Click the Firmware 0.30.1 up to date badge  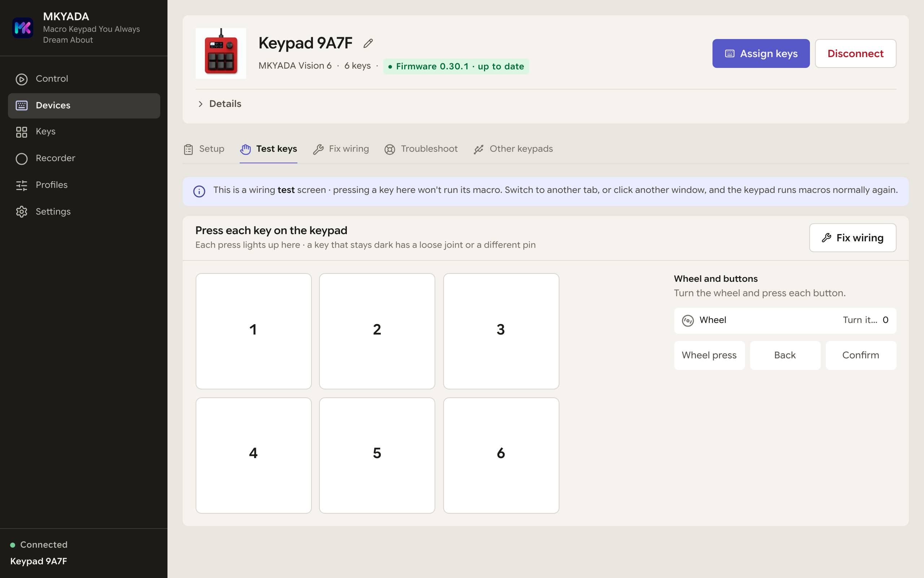point(456,66)
